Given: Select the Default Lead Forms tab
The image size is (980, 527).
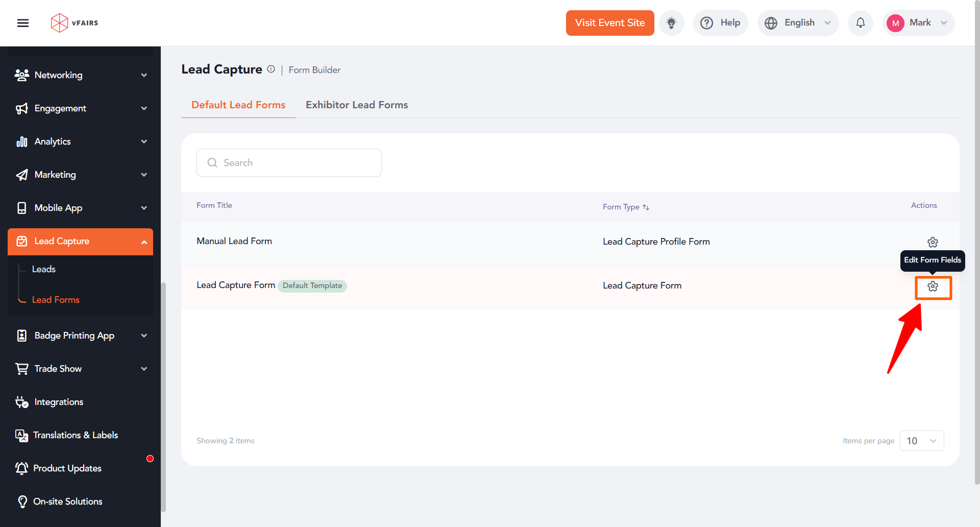Looking at the screenshot, I should [x=238, y=105].
